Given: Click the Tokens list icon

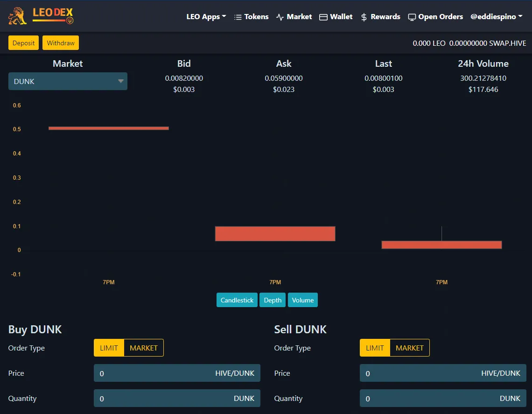Looking at the screenshot, I should tap(238, 17).
